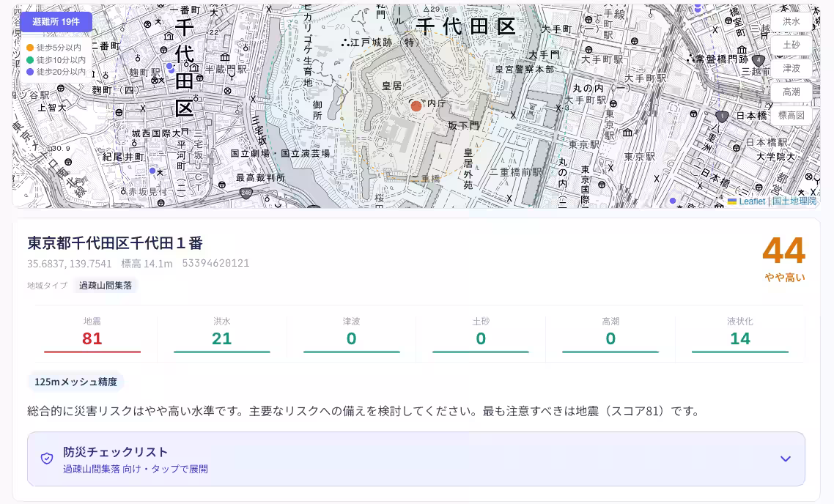
Task: Select the 地震 score 81 cell
Action: 92,335
